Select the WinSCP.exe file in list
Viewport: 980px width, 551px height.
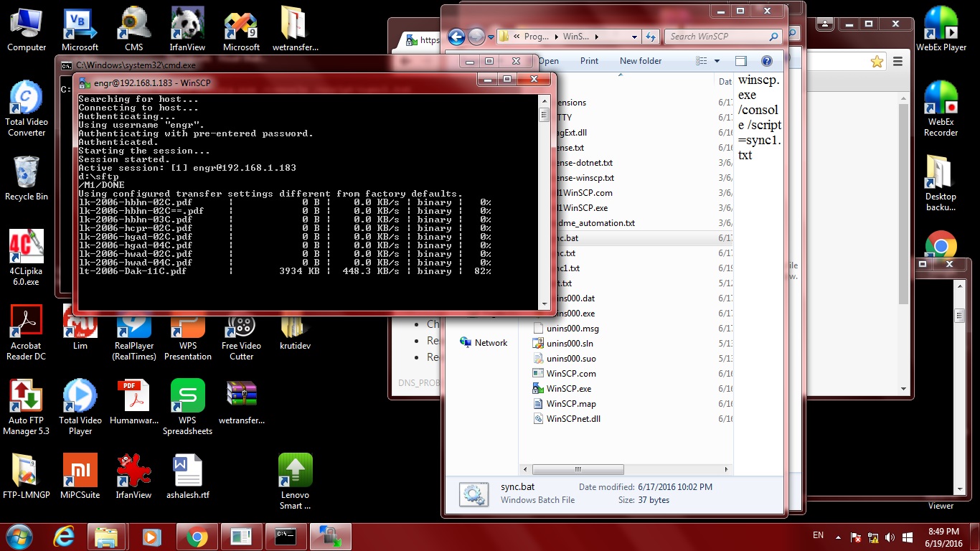tap(568, 388)
